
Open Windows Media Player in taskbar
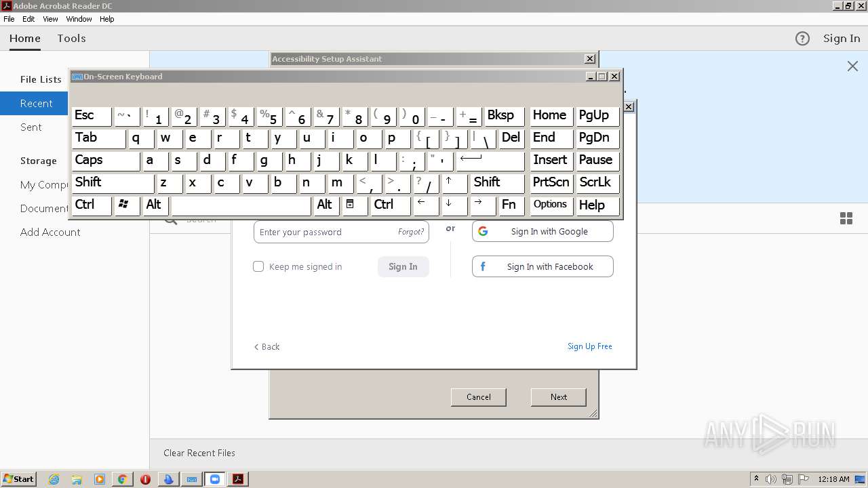click(100, 479)
